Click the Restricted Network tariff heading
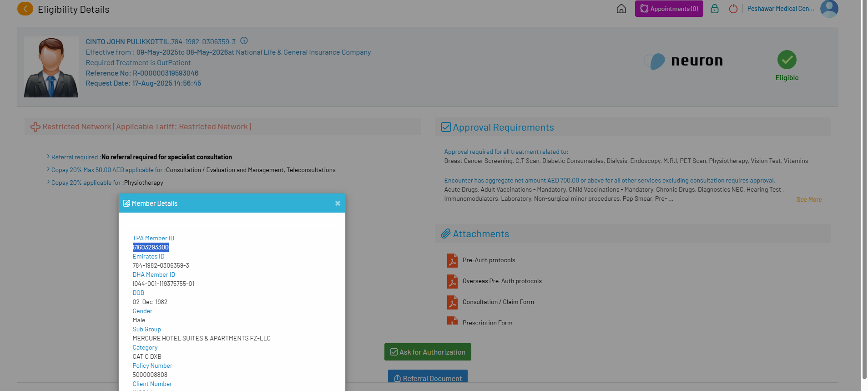This screenshot has height=391, width=868. 146,127
